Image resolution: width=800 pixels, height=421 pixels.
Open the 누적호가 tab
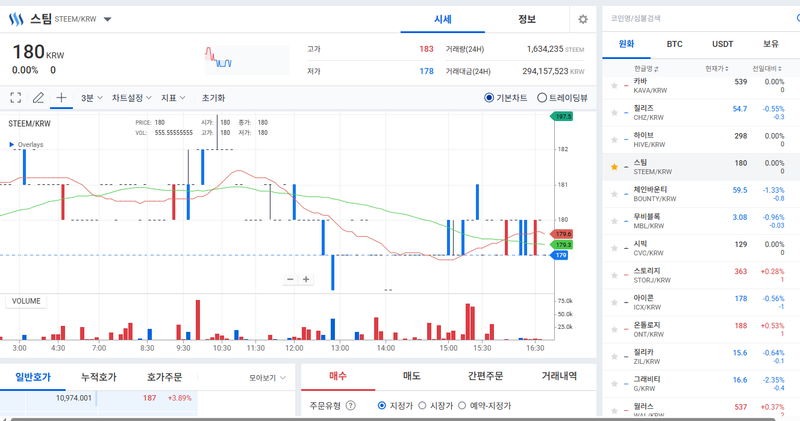coord(98,377)
